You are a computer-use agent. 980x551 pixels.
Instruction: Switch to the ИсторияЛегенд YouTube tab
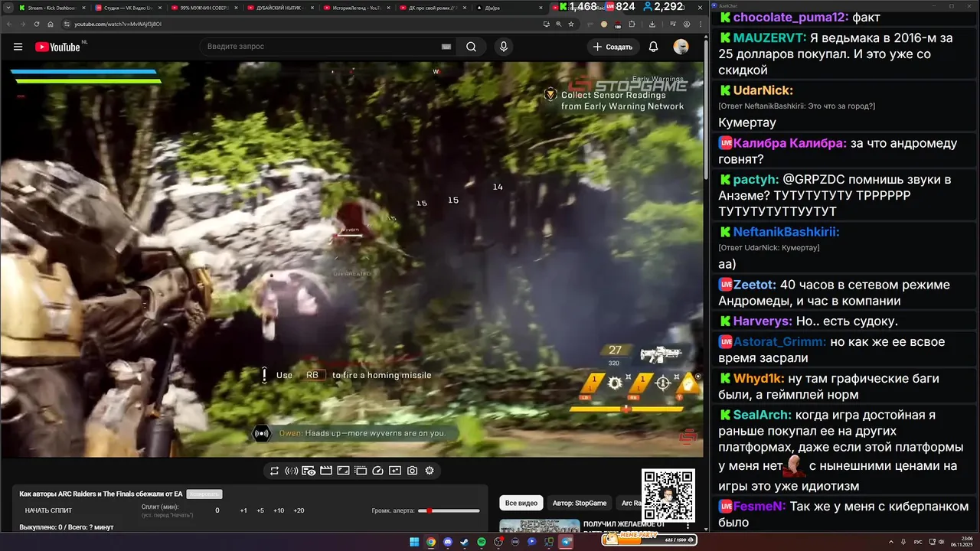[356, 8]
